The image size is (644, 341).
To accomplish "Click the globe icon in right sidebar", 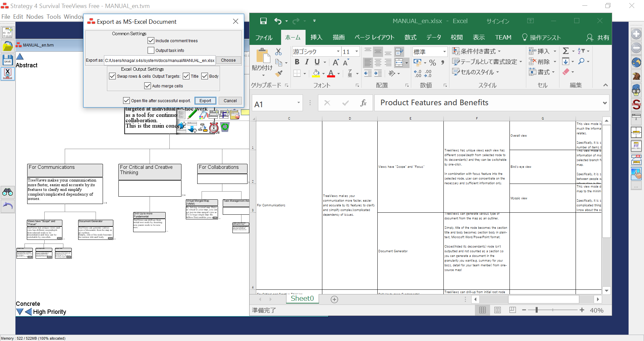I will 636,62.
